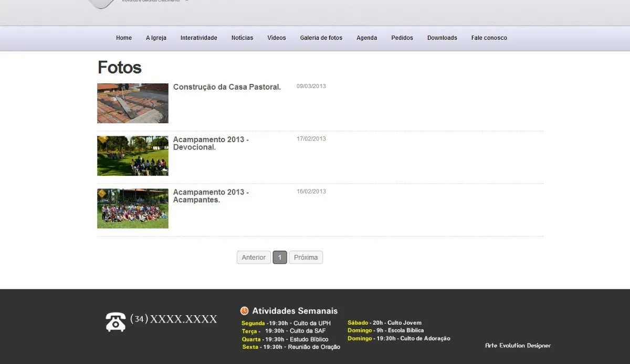This screenshot has width=630, height=364.
Task: Open the Construção da Casa Pastoral thumbnail
Action: coord(133,103)
